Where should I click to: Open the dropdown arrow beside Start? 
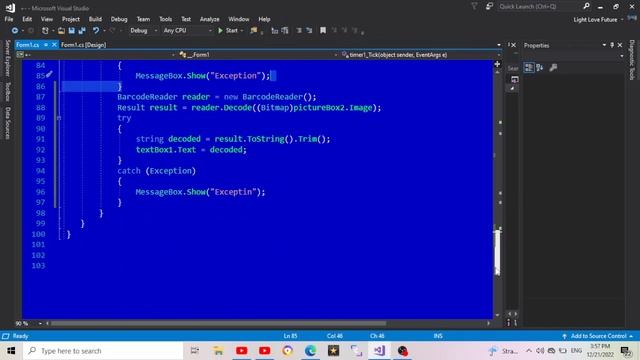(242, 31)
